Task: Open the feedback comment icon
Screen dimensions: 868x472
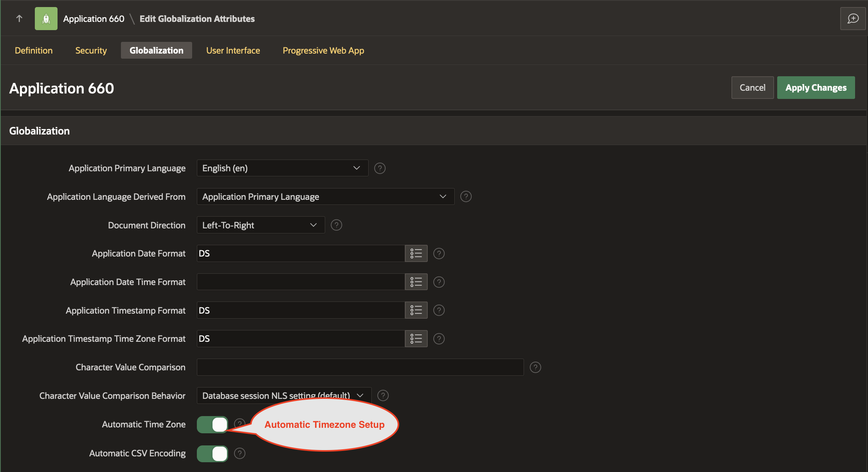Action: [x=853, y=18]
